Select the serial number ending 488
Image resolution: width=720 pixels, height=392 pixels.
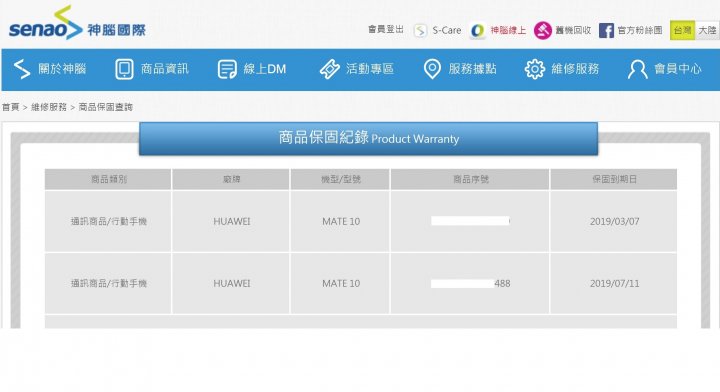coord(470,284)
